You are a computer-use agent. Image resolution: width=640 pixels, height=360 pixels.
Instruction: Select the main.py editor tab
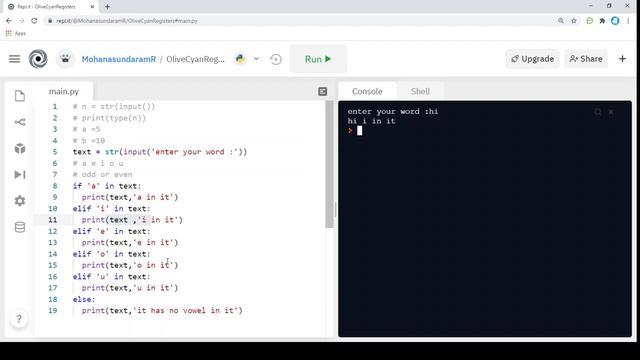tap(64, 91)
